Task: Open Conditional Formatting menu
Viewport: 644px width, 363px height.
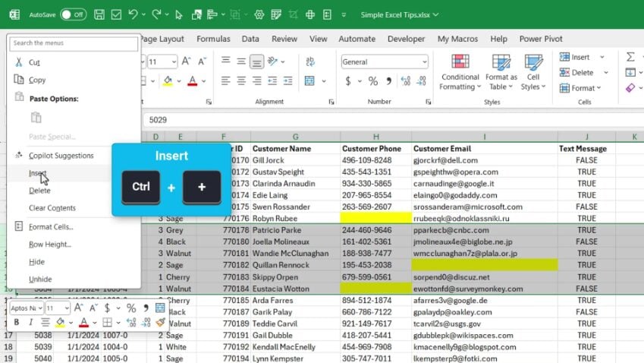Action: (460, 72)
